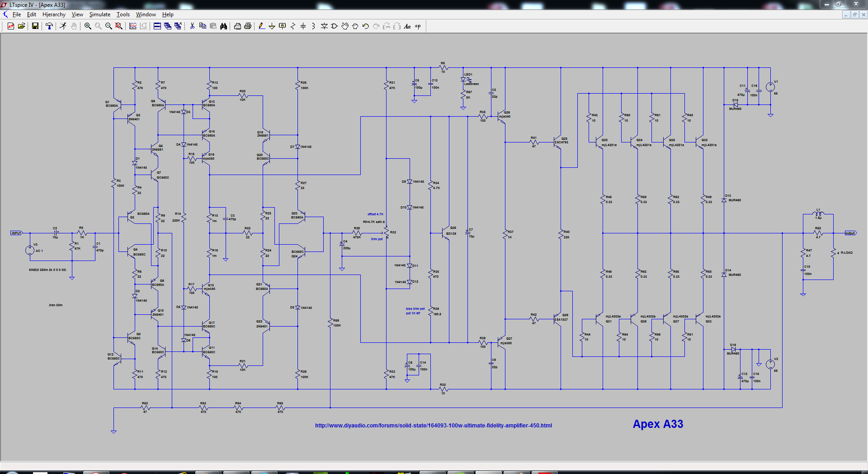
Task: Find component with the binoculars icon
Action: pos(223,26)
